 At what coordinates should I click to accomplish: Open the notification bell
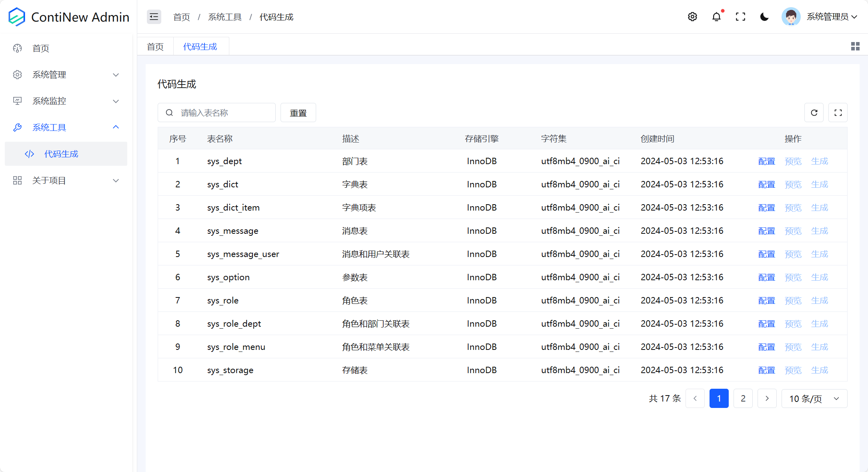716,17
